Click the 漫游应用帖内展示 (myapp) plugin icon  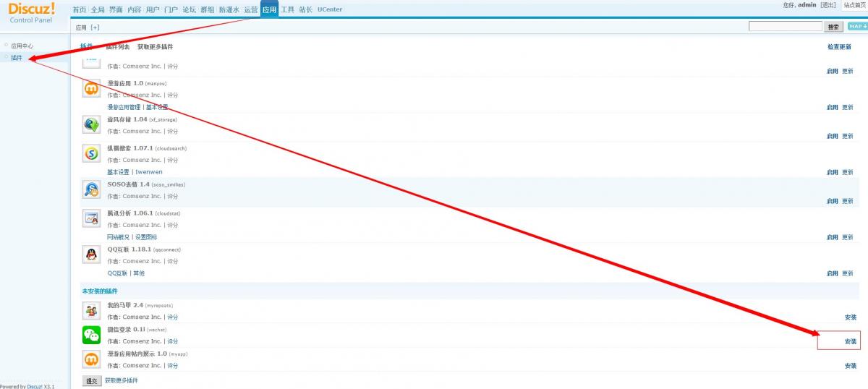click(91, 359)
